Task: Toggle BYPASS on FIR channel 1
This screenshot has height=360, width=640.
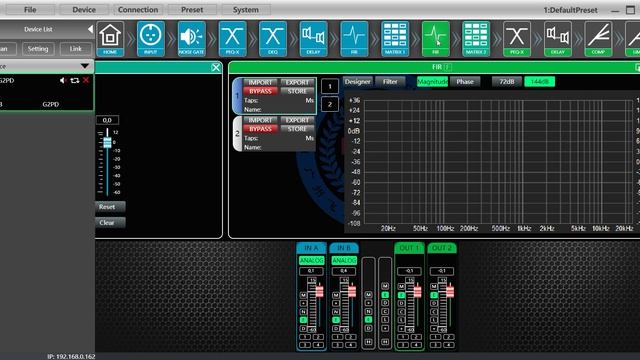Action: [x=260, y=91]
